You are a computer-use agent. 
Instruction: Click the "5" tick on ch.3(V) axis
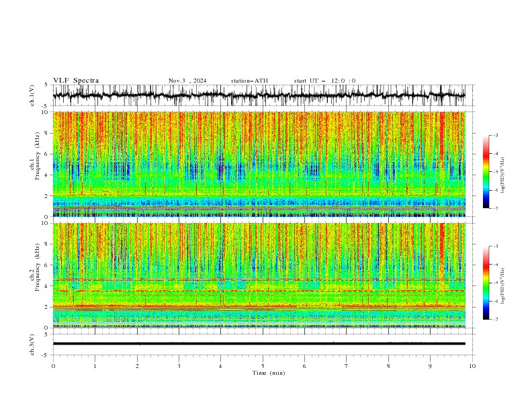click(46, 334)
